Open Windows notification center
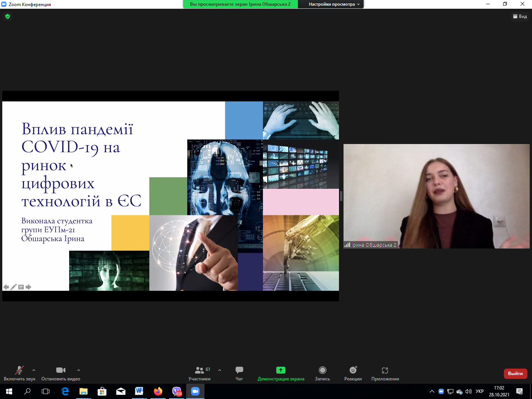This screenshot has width=532, height=399. pos(519,391)
